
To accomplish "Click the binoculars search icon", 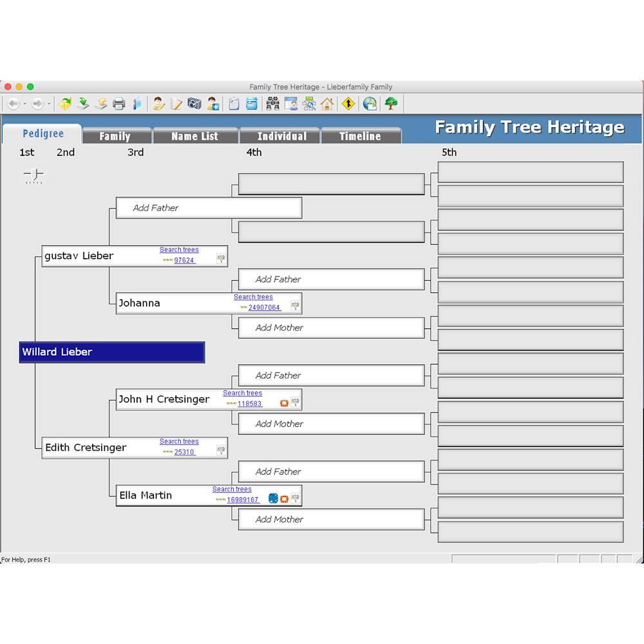I will tap(273, 104).
